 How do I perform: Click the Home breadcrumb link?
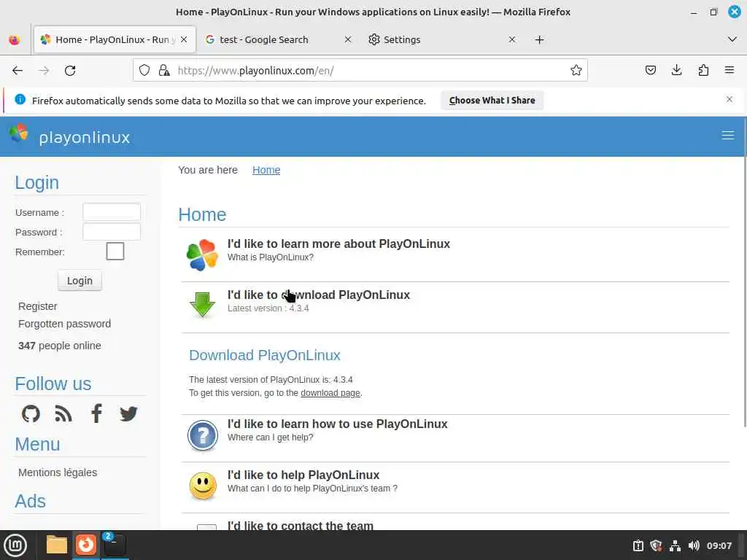tap(266, 170)
